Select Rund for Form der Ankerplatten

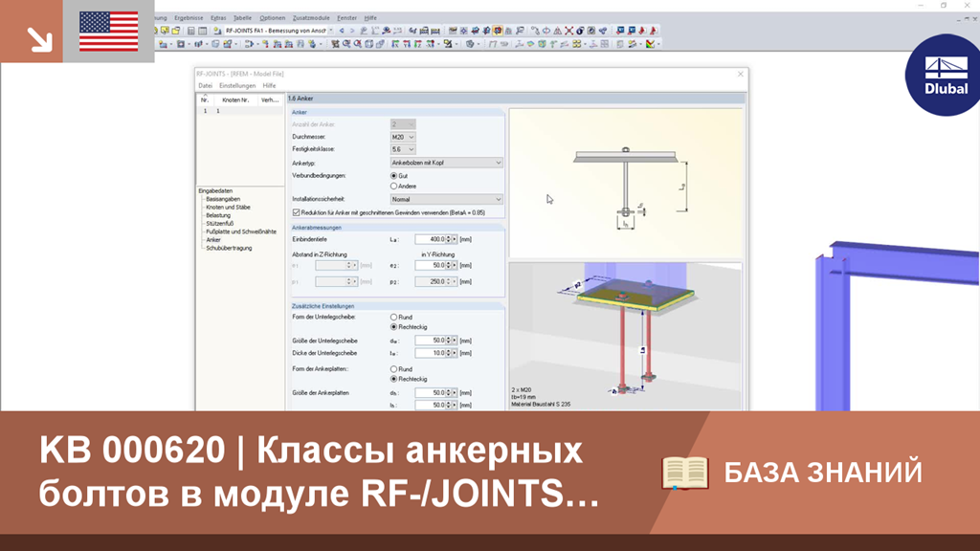(x=393, y=369)
